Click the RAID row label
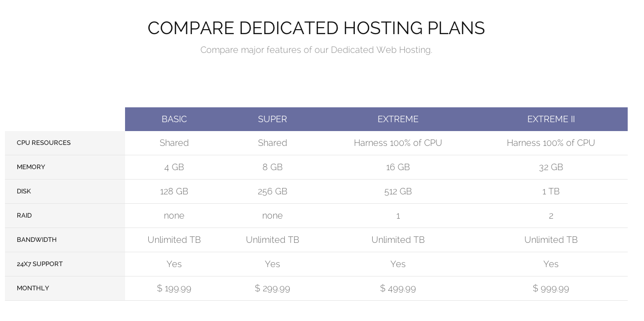Image resolution: width=644 pixels, height=321 pixels. [24, 216]
